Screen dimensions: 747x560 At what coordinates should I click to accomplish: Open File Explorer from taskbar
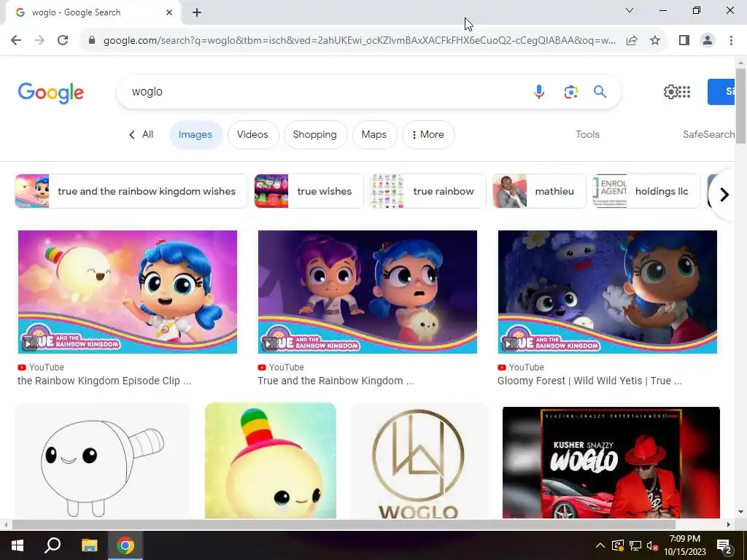coord(89,545)
